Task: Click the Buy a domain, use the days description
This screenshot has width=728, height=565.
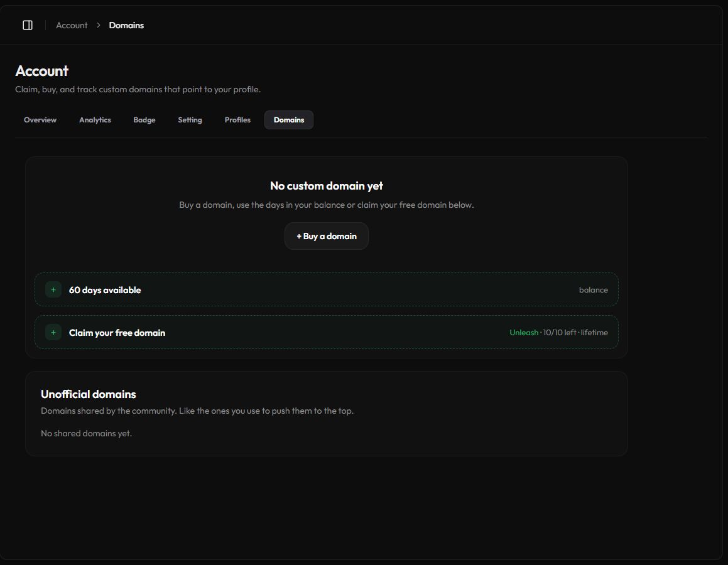Action: pyautogui.click(x=327, y=205)
